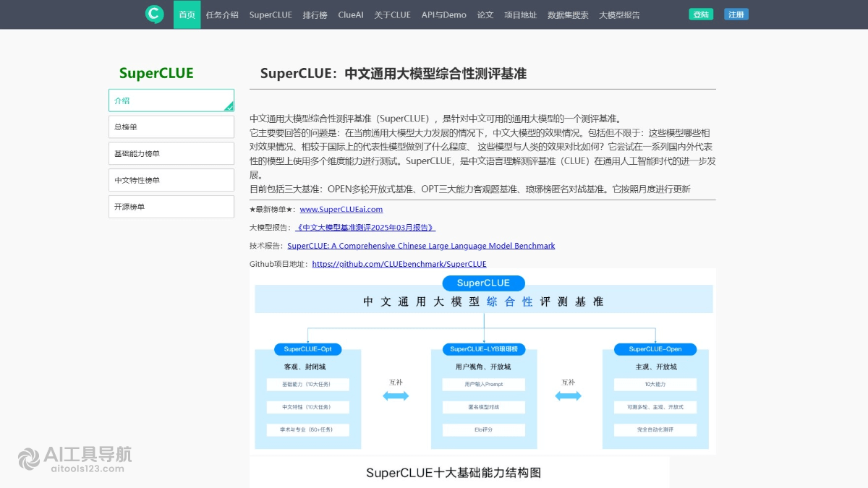Select the 中文特性榜单 sidebar tab
Image resolution: width=868 pixels, height=488 pixels.
[x=171, y=180]
